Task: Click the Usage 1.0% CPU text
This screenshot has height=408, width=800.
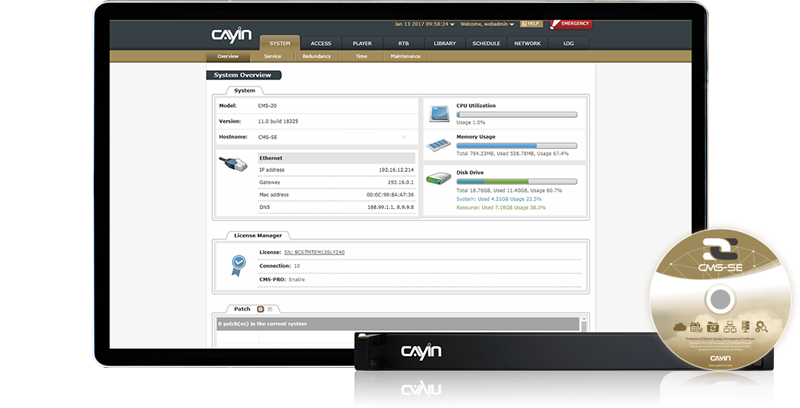Action: click(471, 122)
